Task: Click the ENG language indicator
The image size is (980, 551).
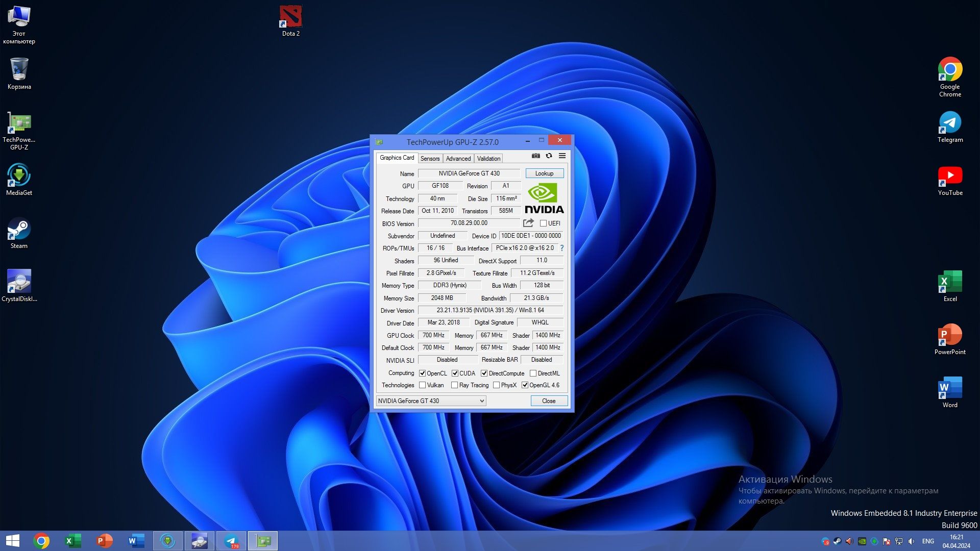Action: coord(928,541)
